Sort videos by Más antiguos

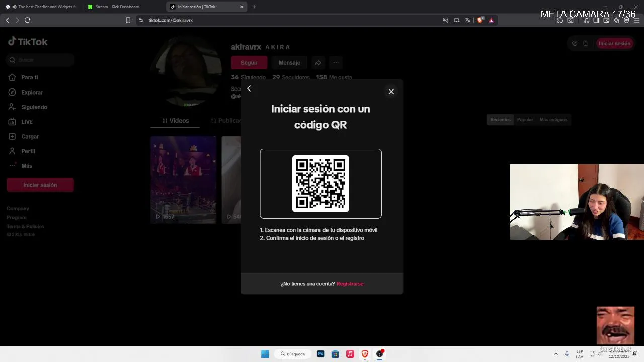[x=553, y=120]
